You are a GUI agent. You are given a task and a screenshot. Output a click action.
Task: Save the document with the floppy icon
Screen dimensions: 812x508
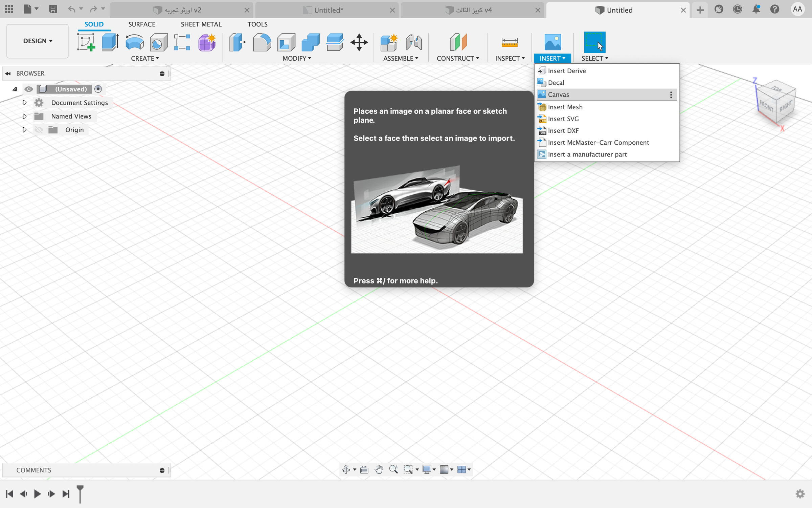(53, 9)
